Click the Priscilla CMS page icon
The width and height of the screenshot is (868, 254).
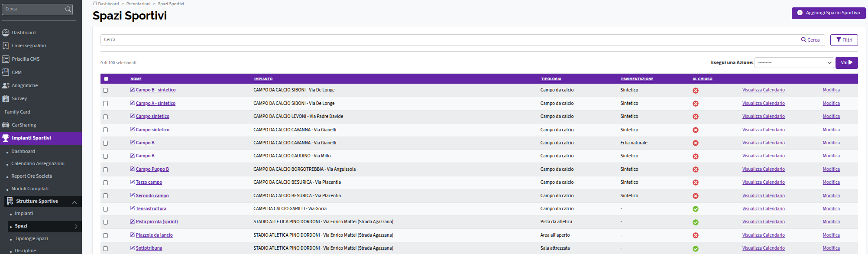6,59
